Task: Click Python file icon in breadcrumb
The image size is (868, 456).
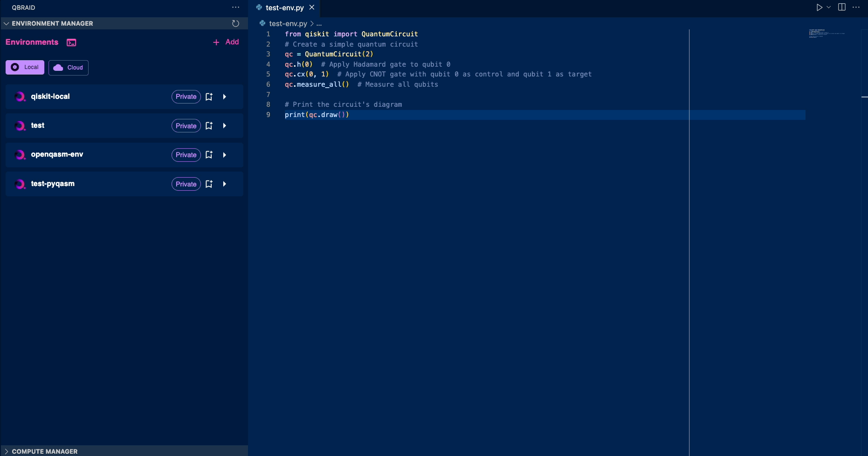Action: pyautogui.click(x=262, y=23)
